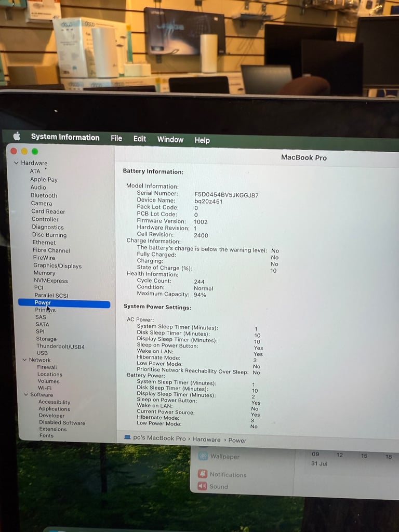The image size is (399, 532).
Task: Open the File menu
Action: (x=116, y=138)
